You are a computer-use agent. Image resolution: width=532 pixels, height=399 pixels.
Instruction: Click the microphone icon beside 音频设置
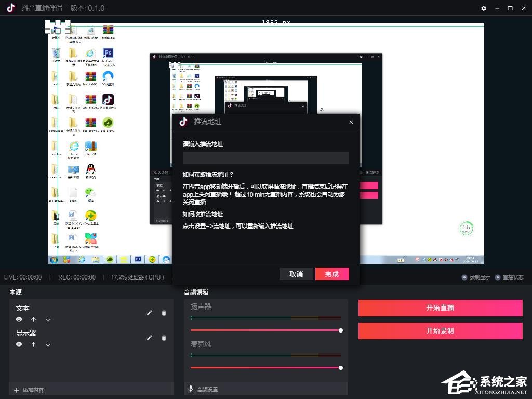(191, 389)
